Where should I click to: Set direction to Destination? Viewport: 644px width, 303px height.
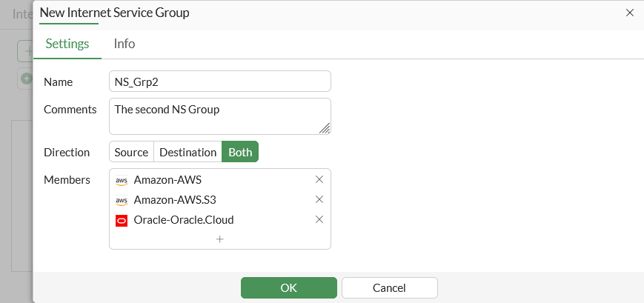point(188,152)
